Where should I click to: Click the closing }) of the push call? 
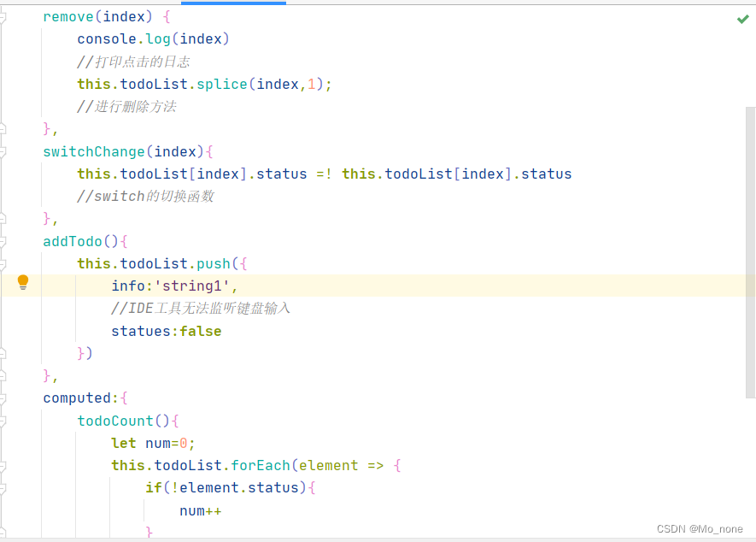click(85, 353)
